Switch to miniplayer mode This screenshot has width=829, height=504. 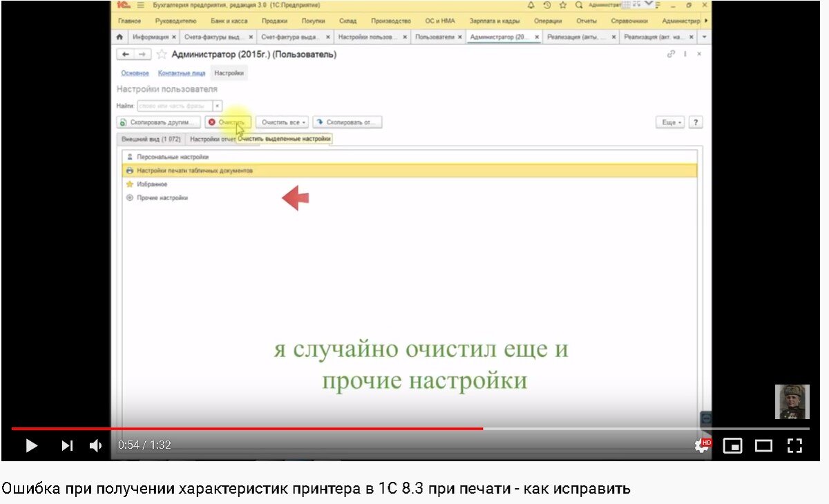(732, 445)
